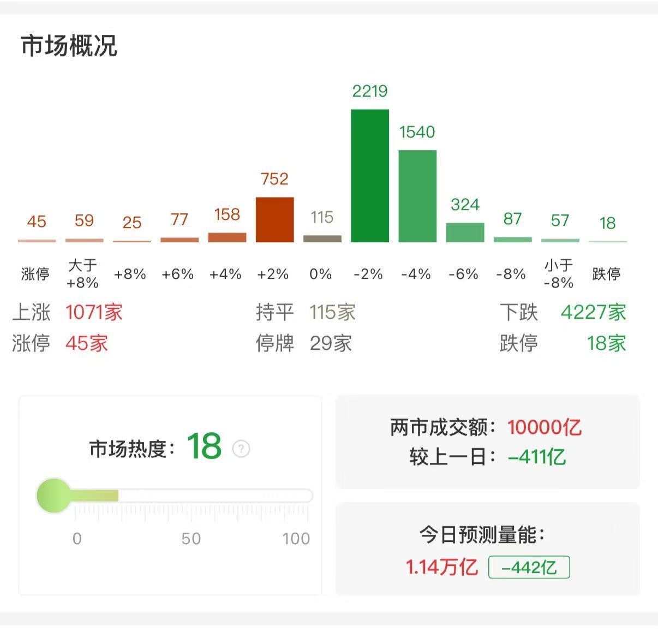Click the 0 mark on the heat scale
Screen dimensions: 658x644
77,539
